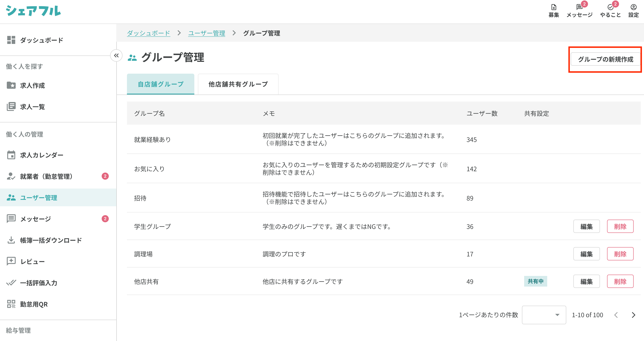Delete the 他店共有 group

[x=620, y=281]
